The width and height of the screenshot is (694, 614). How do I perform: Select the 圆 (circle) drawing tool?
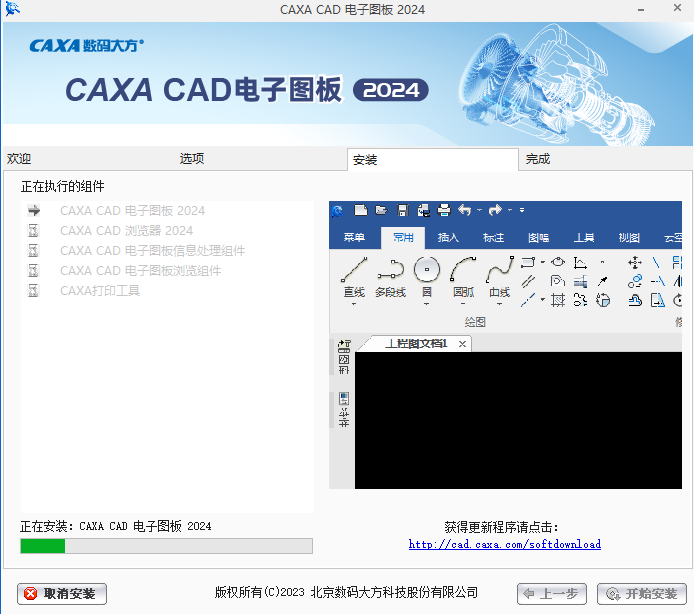click(x=427, y=269)
